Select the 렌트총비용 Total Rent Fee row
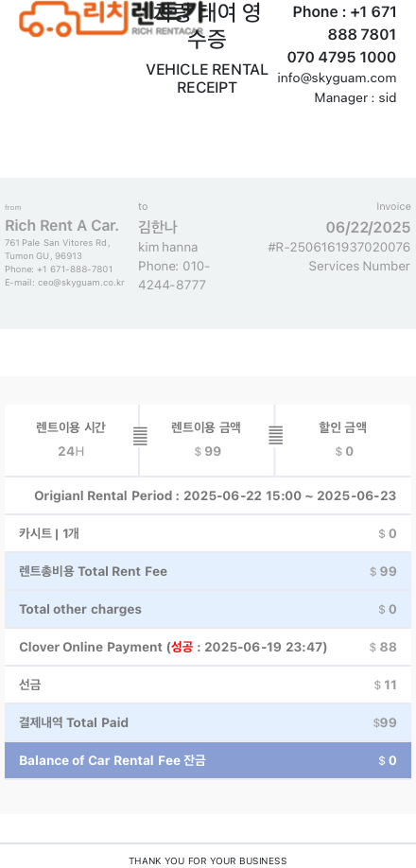 pyautogui.click(x=208, y=571)
